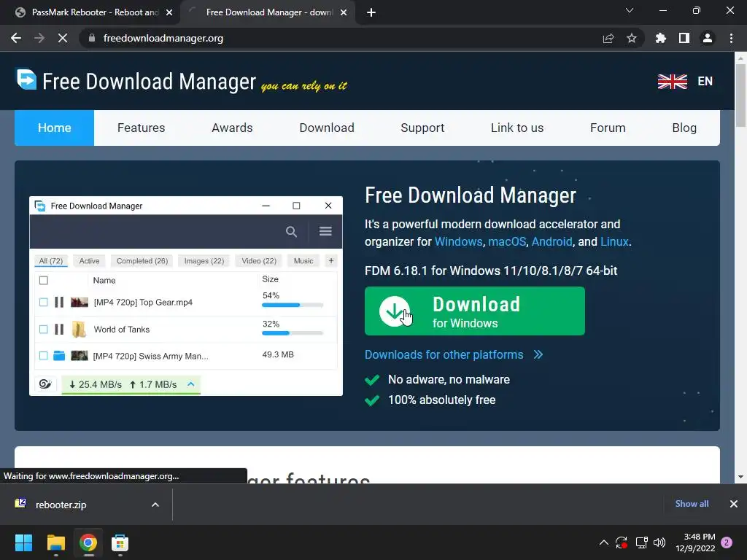Open the Awards navigation item

232,128
